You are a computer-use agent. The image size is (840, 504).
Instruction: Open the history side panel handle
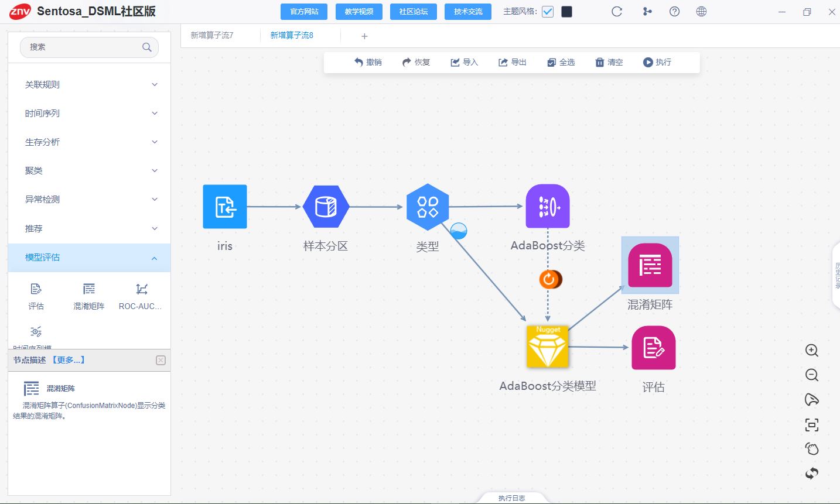[836, 276]
